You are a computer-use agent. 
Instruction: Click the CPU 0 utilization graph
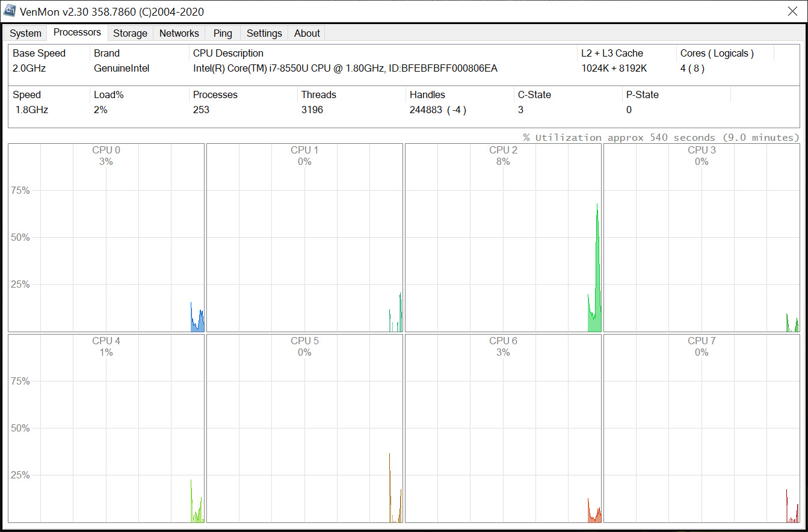click(x=106, y=238)
